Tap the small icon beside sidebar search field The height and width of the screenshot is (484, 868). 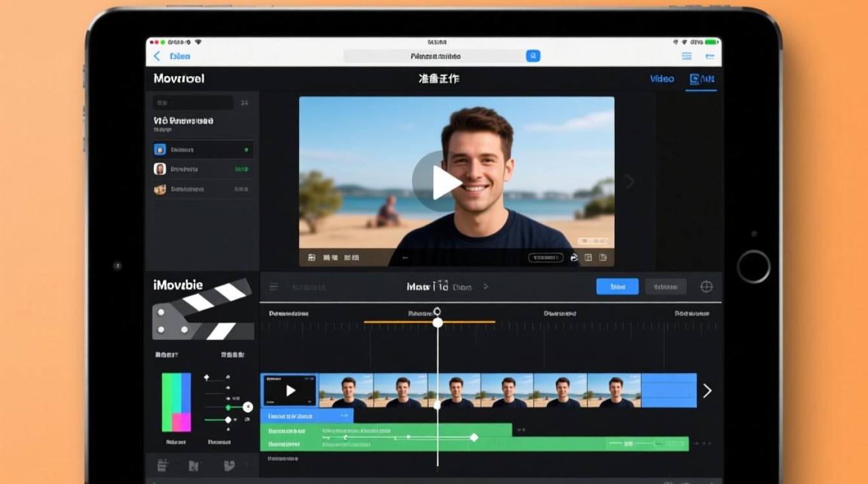244,103
